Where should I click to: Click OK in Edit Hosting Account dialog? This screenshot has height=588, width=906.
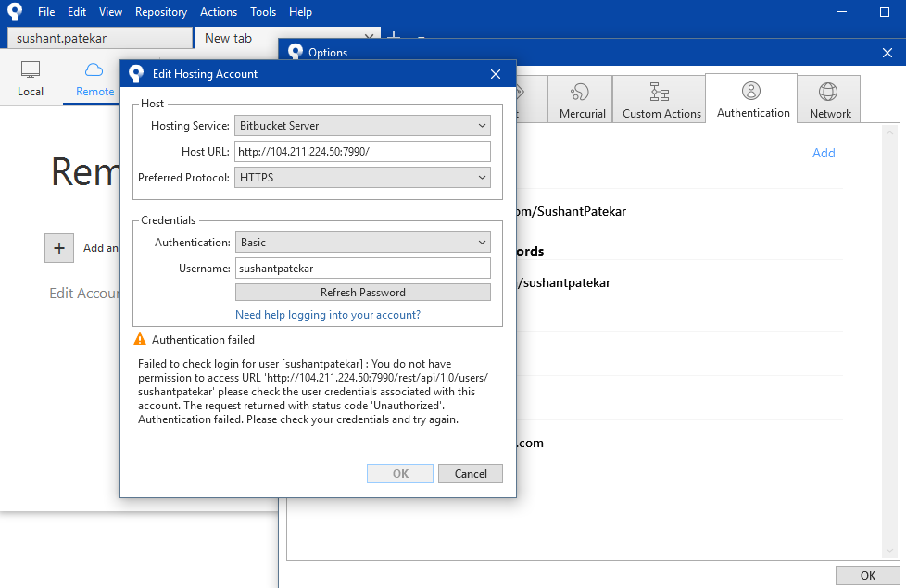400,473
